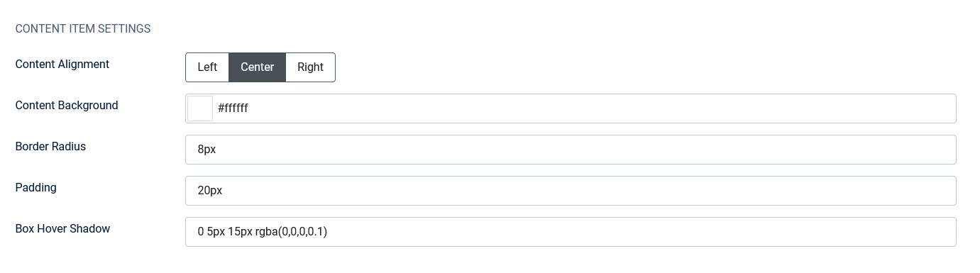Choose Right content alignment
Image resolution: width=980 pixels, height=273 pixels.
click(310, 67)
